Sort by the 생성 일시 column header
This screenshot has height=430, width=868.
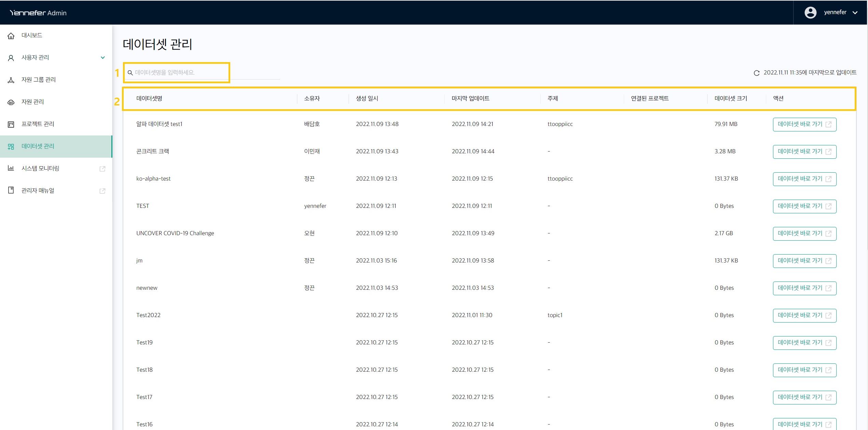point(367,99)
